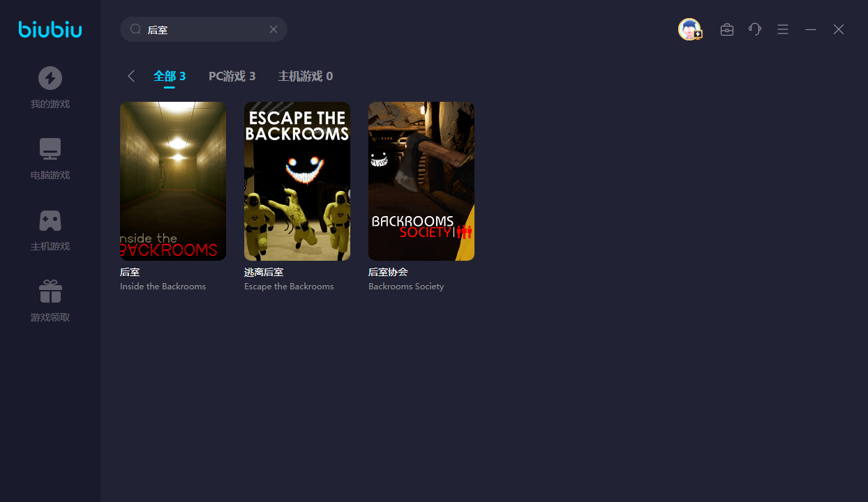Click the search magnifier icon

[x=136, y=29]
